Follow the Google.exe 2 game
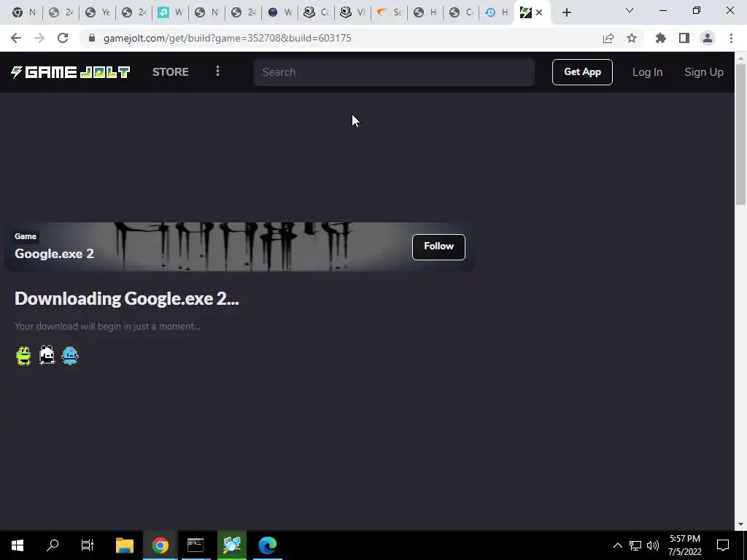 coord(438,246)
